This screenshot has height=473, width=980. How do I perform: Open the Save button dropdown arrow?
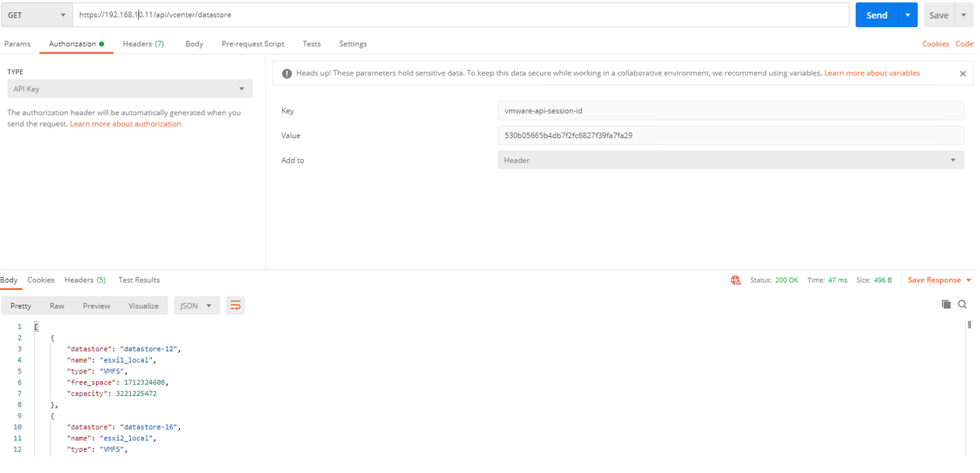pyautogui.click(x=965, y=14)
